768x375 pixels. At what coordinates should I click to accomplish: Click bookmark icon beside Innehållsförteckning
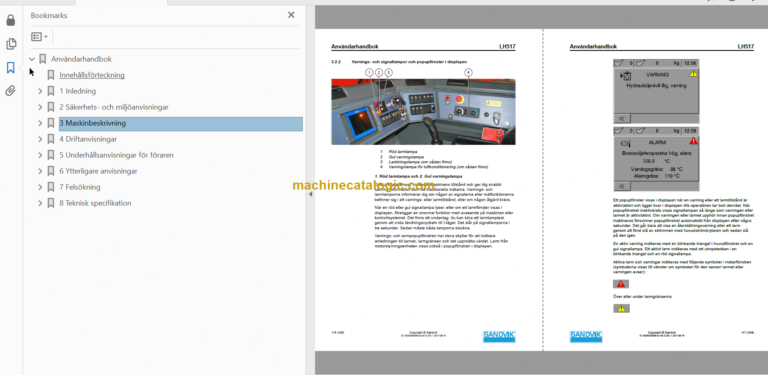tap(51, 75)
